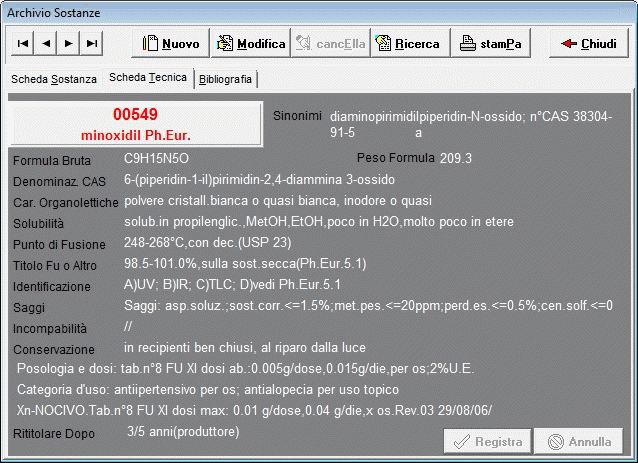Screen dimensions: 638x463
Task: Click the 00549 minoxidil Ph.Eur. header box
Action: pyautogui.click(x=135, y=124)
